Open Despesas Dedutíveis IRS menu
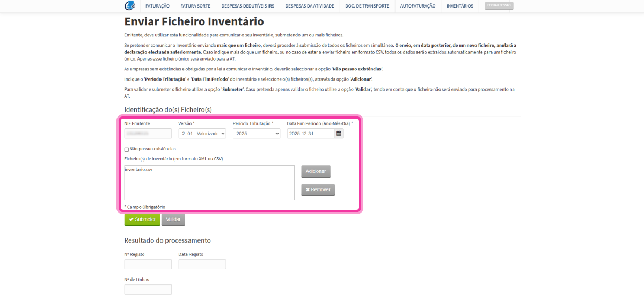The height and width of the screenshot is (300, 644). [247, 6]
